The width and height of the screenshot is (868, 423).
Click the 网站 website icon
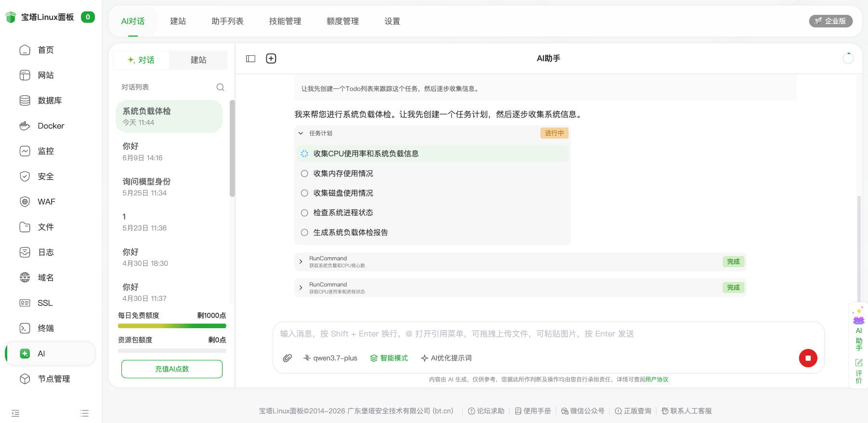coord(25,75)
